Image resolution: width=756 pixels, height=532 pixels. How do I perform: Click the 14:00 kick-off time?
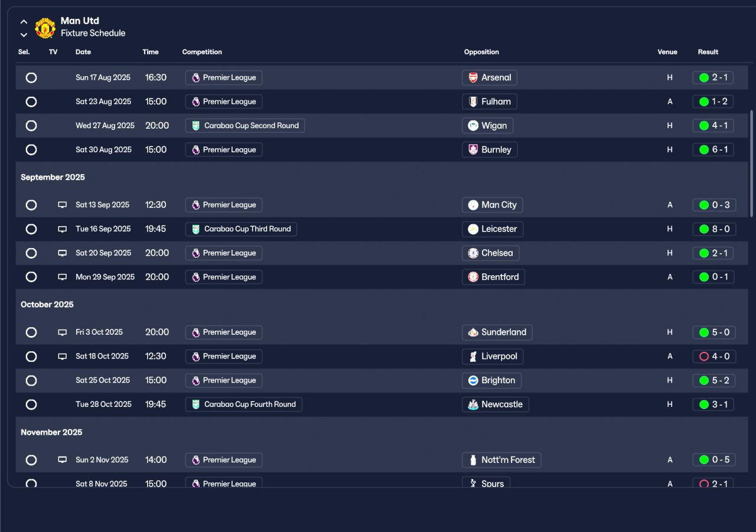[156, 460]
